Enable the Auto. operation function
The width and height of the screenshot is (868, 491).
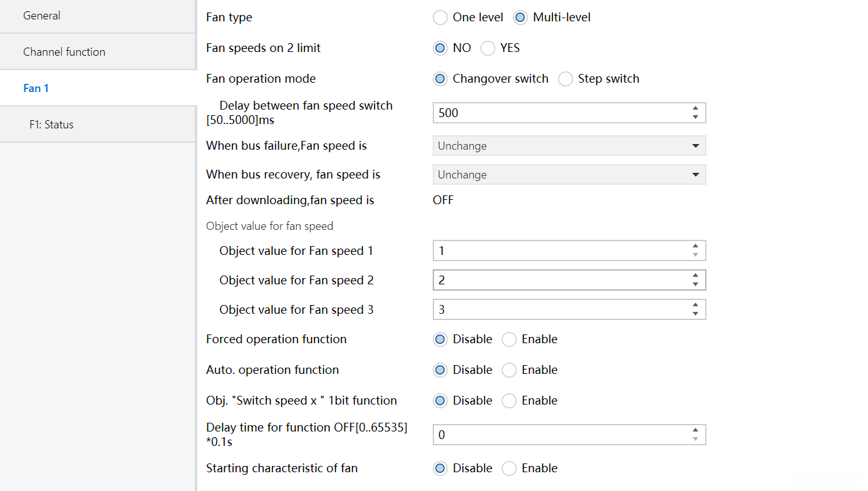tap(509, 370)
